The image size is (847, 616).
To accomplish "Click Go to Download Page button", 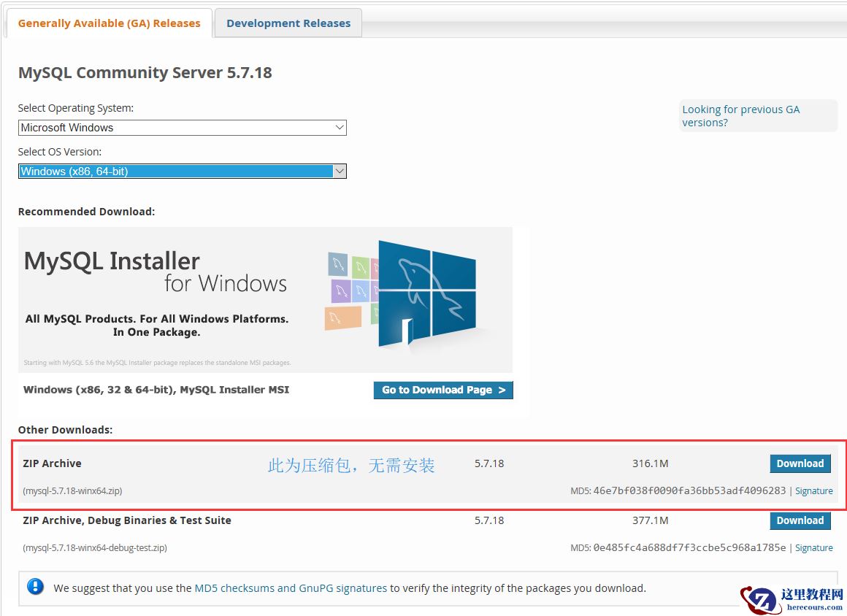I will pyautogui.click(x=442, y=390).
